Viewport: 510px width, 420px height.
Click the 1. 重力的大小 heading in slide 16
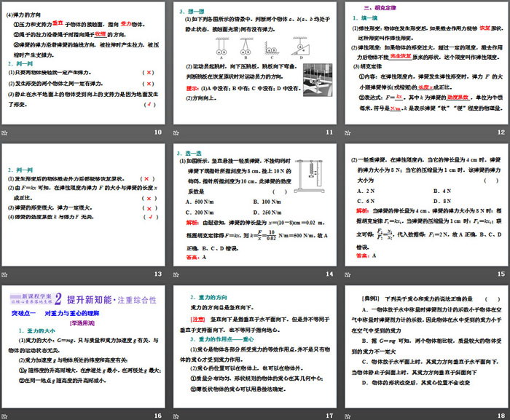36,330
